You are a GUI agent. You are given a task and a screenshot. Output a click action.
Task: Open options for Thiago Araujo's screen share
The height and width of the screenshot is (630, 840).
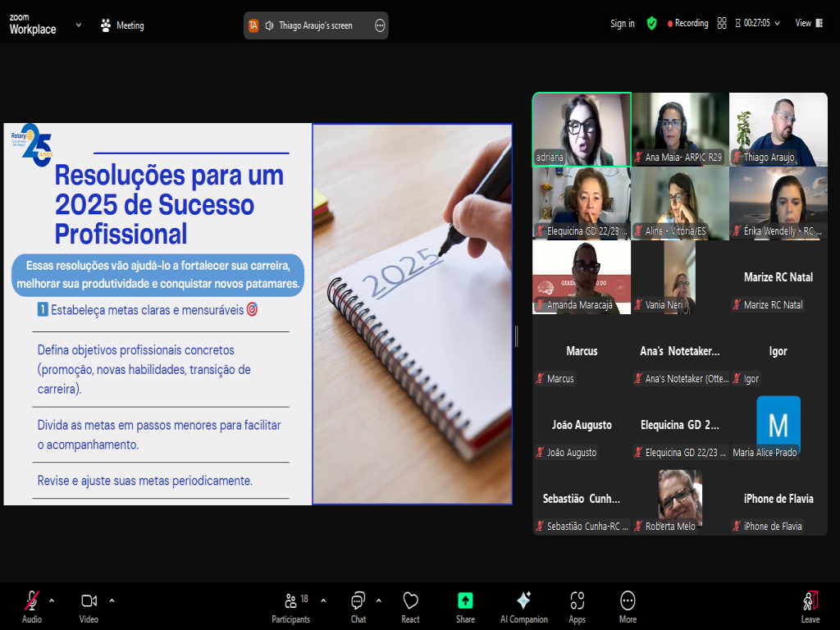[380, 25]
